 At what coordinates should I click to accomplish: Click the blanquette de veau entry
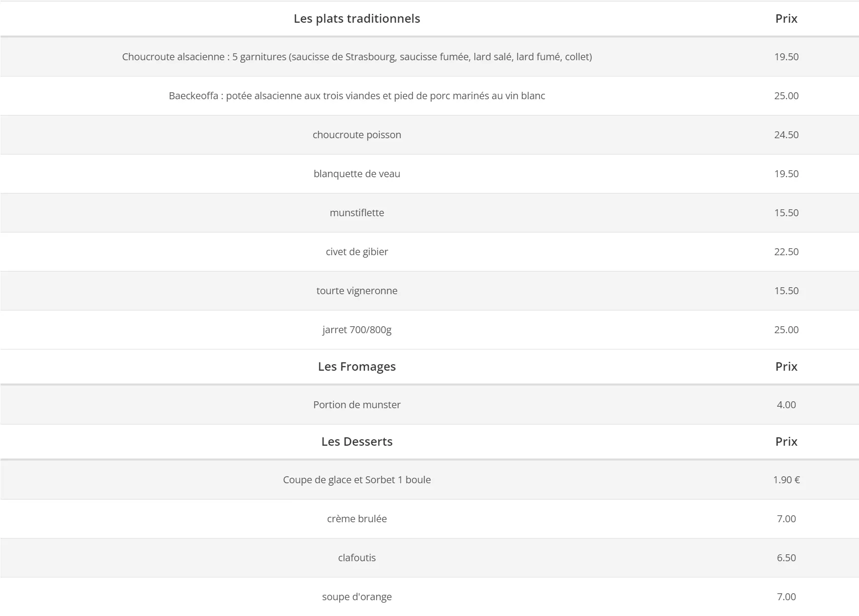(x=356, y=174)
